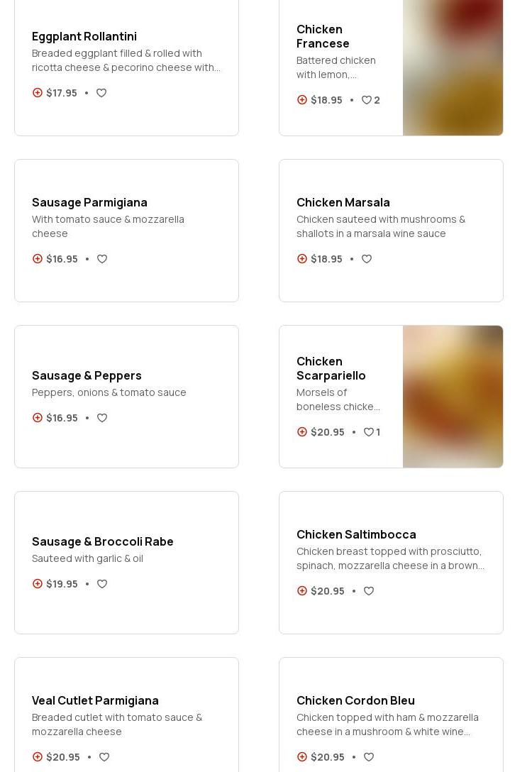
Task: Add Chicken Saltimbocca with the plus icon
Action: [302, 591]
